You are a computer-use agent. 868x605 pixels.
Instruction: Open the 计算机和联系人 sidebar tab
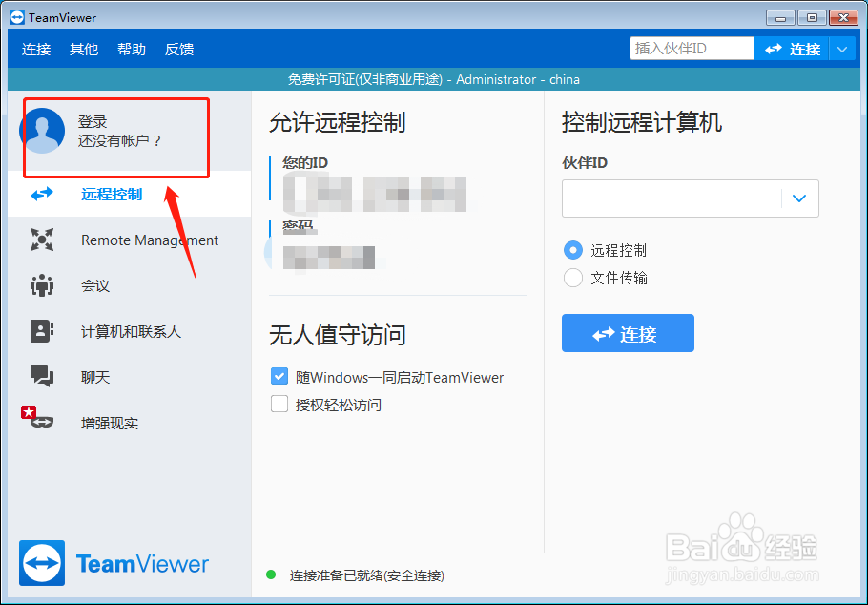130,331
